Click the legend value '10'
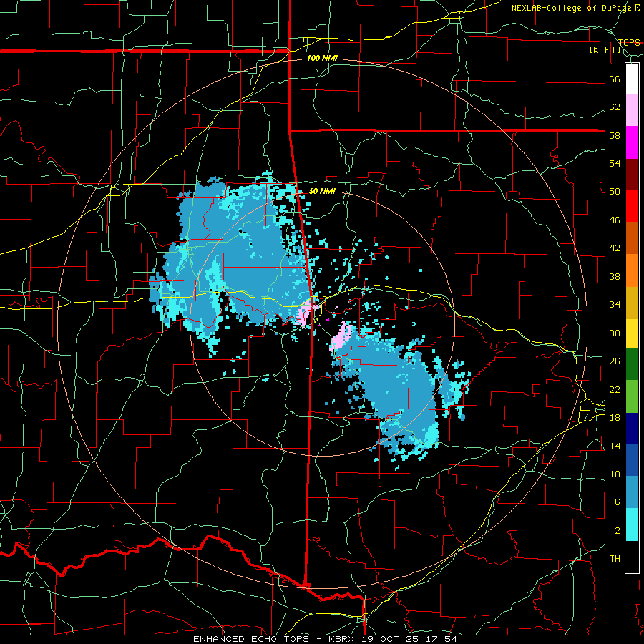The height and width of the screenshot is (644, 644). pyautogui.click(x=615, y=474)
